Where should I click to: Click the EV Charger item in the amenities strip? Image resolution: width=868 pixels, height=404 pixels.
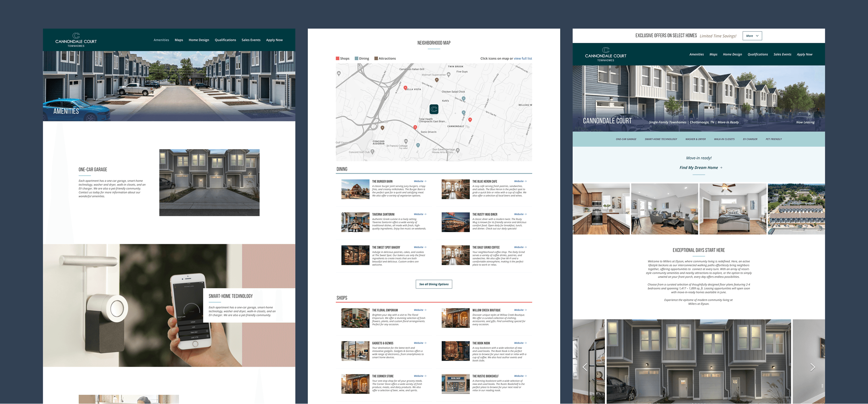750,139
